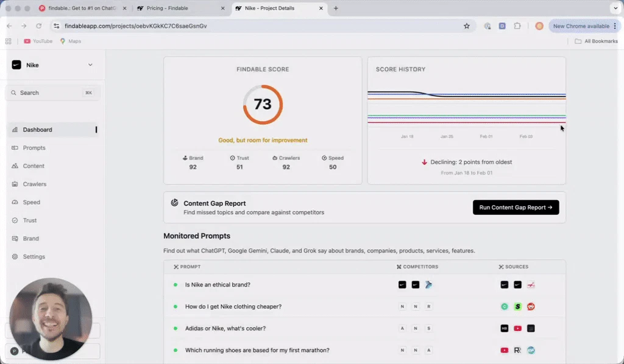
Task: Click the Score History line chart
Action: [466, 108]
